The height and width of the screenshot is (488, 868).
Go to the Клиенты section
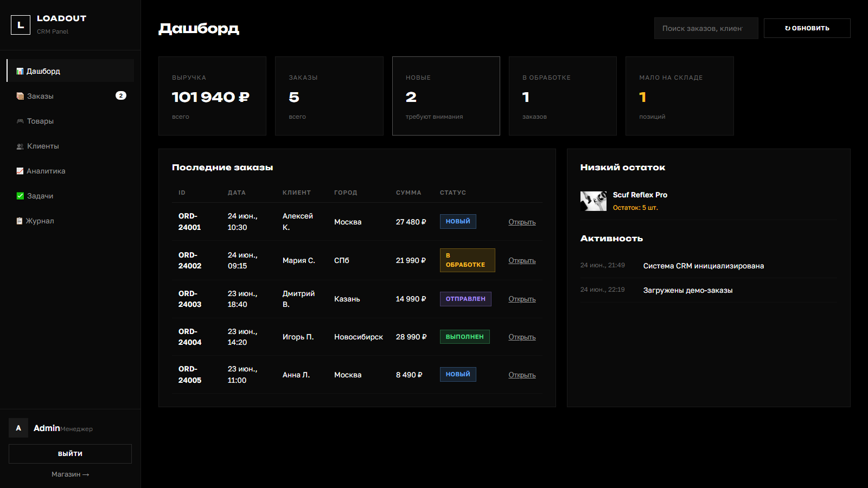coord(71,146)
